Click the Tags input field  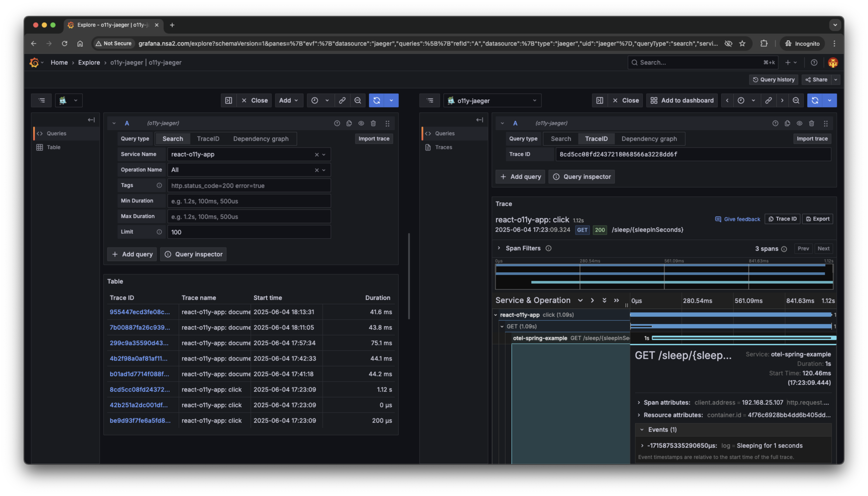[x=249, y=186]
